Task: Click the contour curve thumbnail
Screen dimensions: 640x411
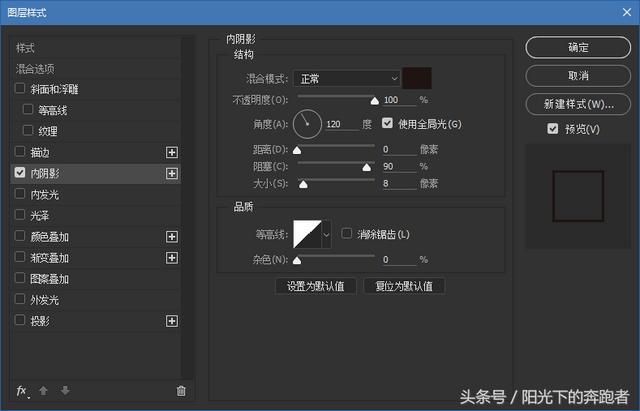Action: (x=307, y=234)
